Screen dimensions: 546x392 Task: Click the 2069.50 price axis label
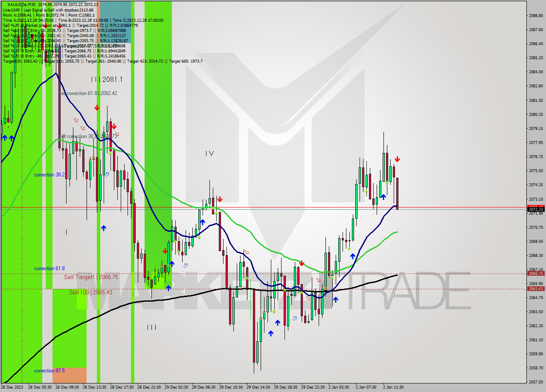pyautogui.click(x=536, y=241)
